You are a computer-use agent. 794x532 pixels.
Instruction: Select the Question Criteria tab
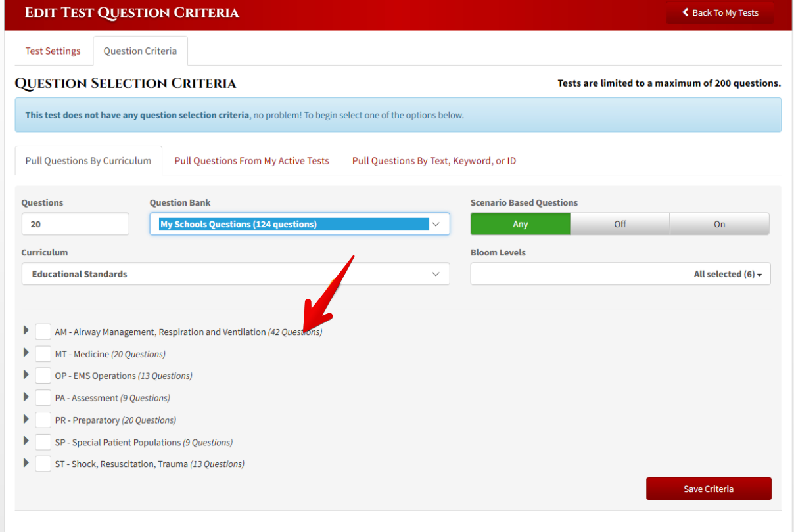tap(140, 51)
